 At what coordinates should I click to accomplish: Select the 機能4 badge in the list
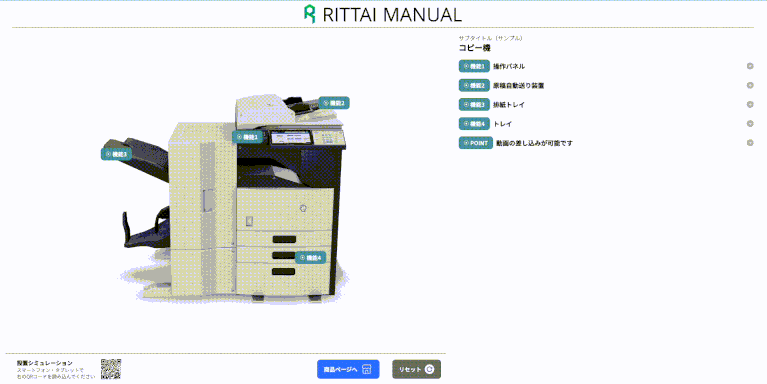tap(474, 124)
